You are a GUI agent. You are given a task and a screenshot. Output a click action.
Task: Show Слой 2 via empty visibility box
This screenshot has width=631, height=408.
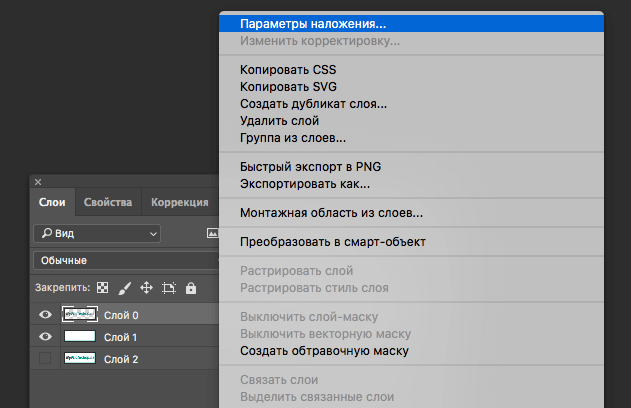tap(45, 358)
